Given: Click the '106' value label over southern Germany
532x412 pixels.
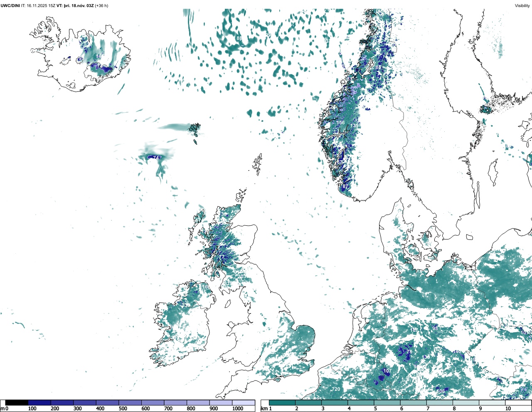Looking at the screenshot, I should 441,391.
